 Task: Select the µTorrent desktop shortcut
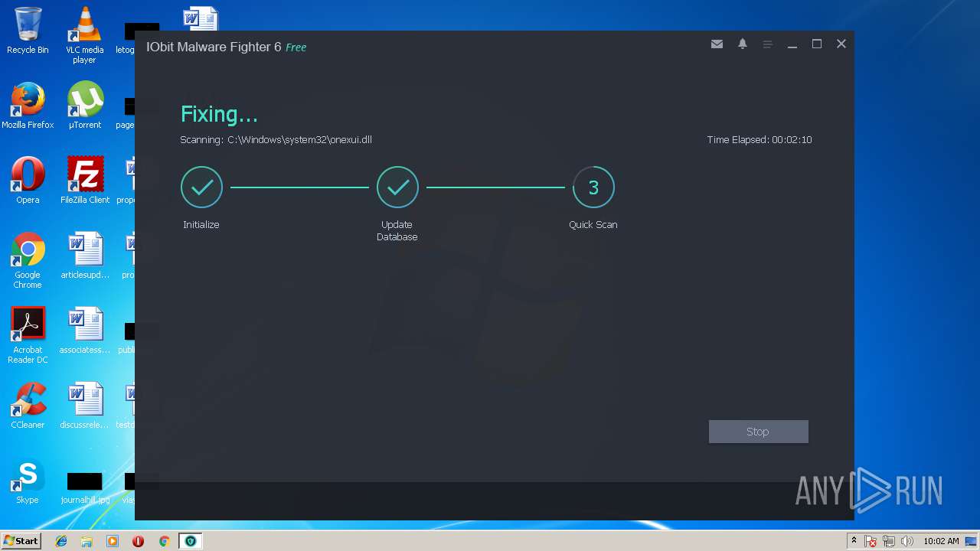click(x=85, y=106)
